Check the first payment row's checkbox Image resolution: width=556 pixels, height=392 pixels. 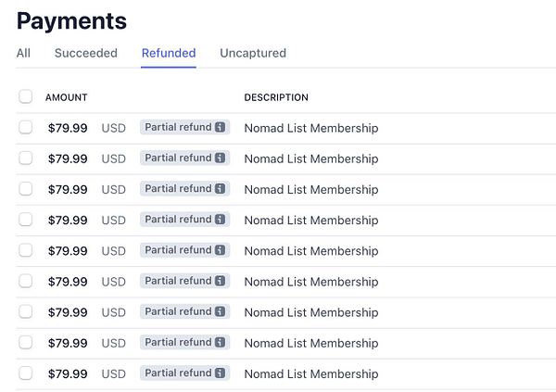(x=26, y=128)
